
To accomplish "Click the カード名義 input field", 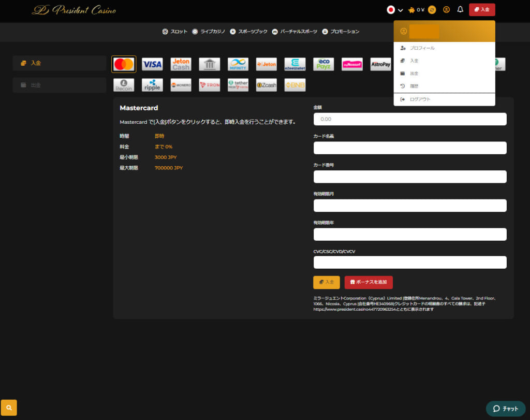I will coord(410,148).
